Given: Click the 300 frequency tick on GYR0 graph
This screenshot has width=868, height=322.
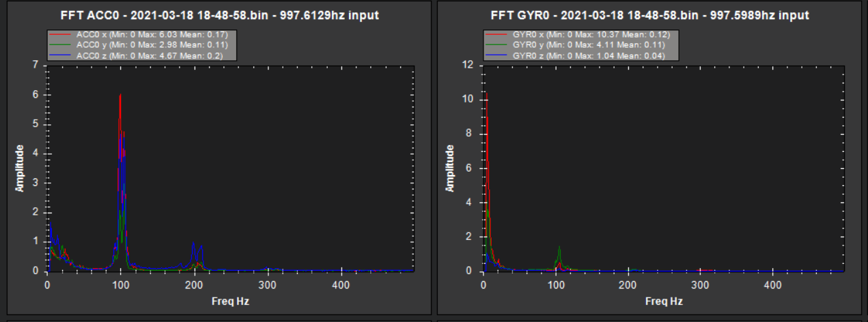Looking at the screenshot, I should pyautogui.click(x=700, y=284).
